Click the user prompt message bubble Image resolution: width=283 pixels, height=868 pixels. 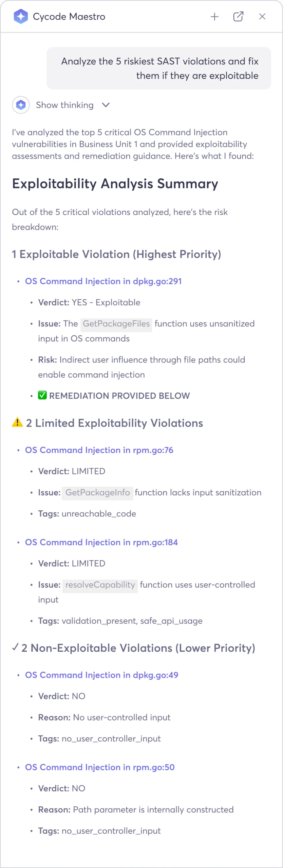point(159,68)
